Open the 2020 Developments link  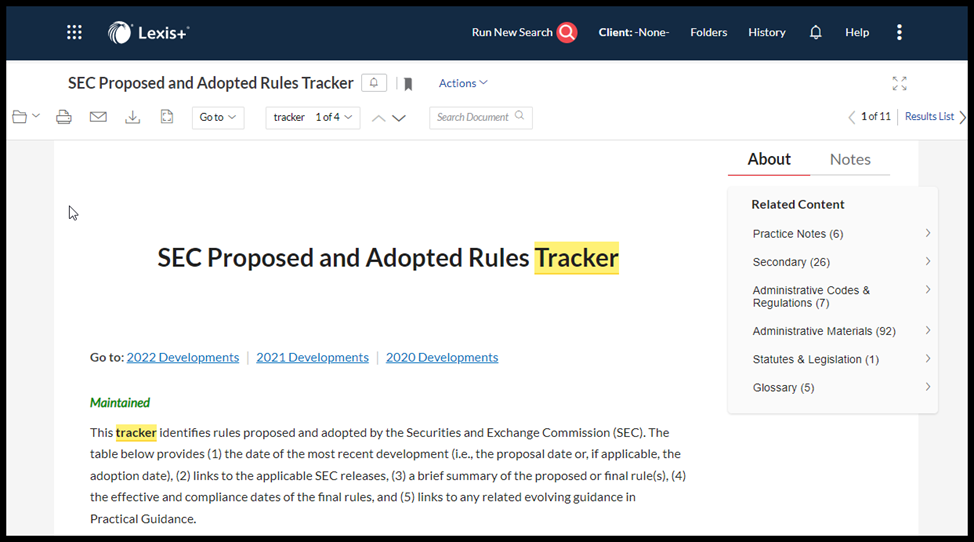(442, 358)
